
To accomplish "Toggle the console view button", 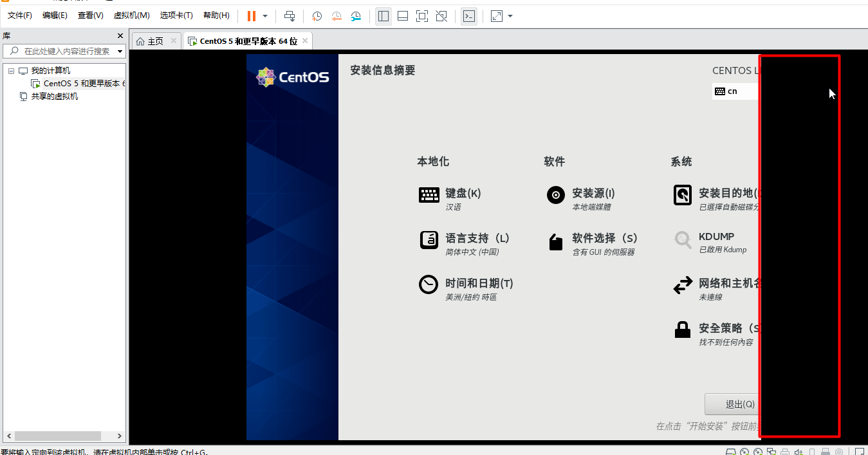I will [469, 16].
